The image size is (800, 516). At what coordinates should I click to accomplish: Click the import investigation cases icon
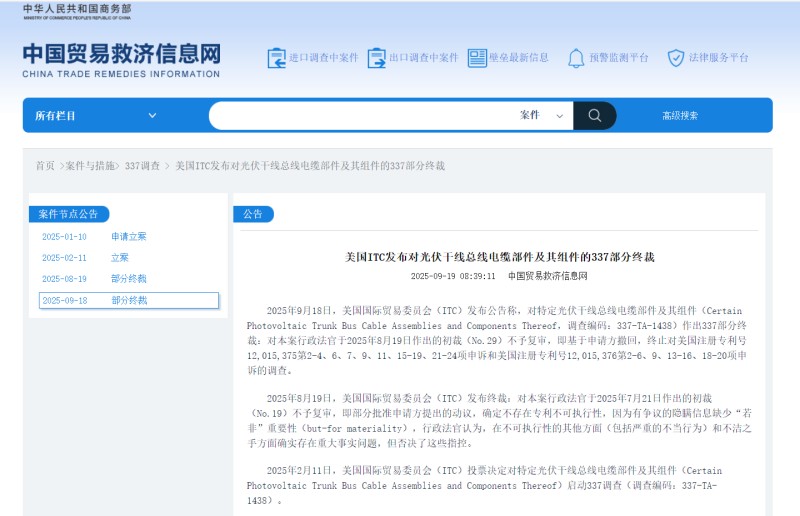pos(277,58)
